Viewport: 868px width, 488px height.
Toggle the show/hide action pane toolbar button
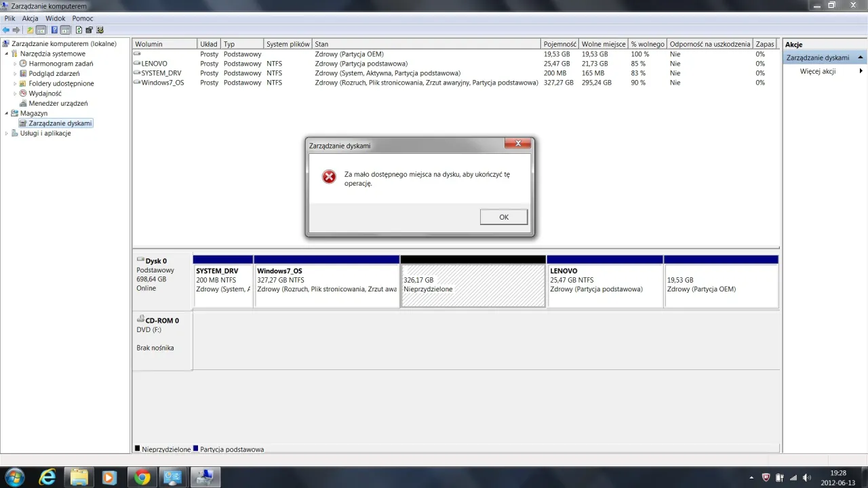pos(66,30)
